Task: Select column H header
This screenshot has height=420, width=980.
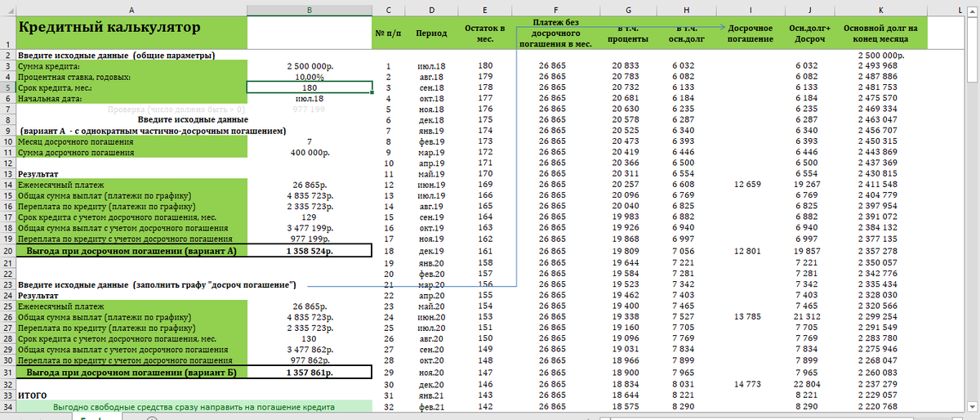Action: click(x=686, y=9)
